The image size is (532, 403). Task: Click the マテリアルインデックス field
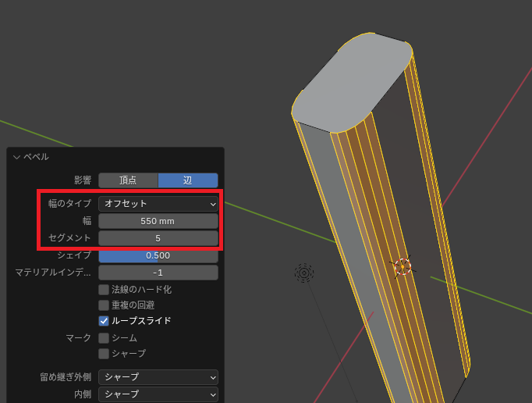coord(158,273)
